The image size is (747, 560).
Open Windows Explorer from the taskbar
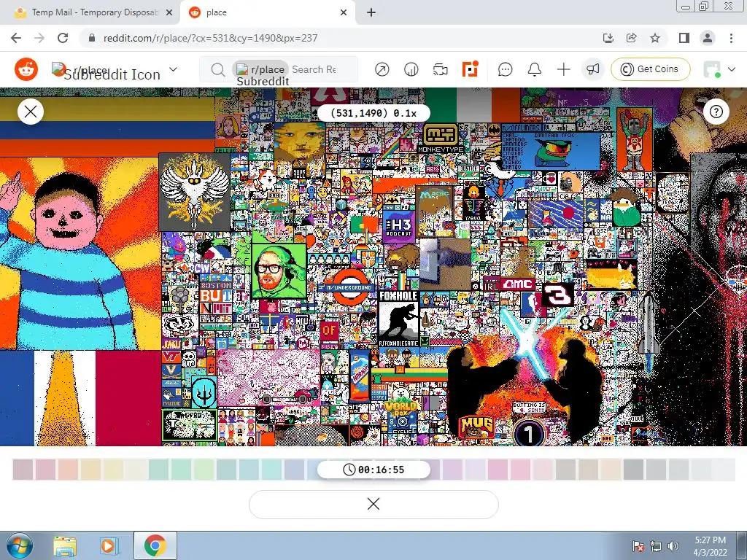(x=65, y=546)
